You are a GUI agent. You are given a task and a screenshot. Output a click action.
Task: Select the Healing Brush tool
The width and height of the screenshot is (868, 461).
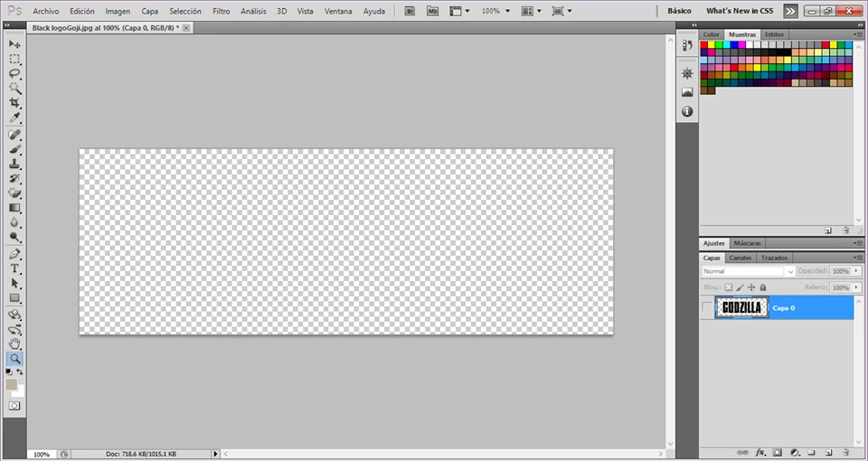pyautogui.click(x=14, y=135)
